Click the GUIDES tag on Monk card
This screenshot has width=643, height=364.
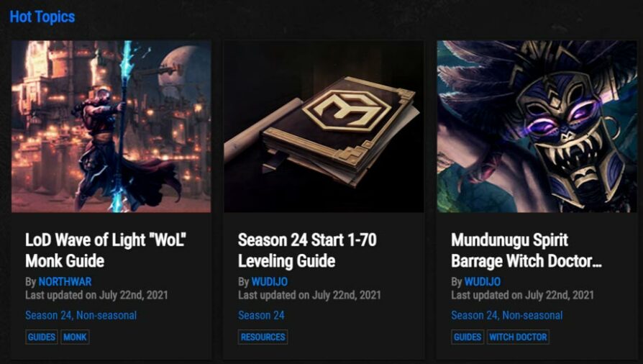pos(42,337)
